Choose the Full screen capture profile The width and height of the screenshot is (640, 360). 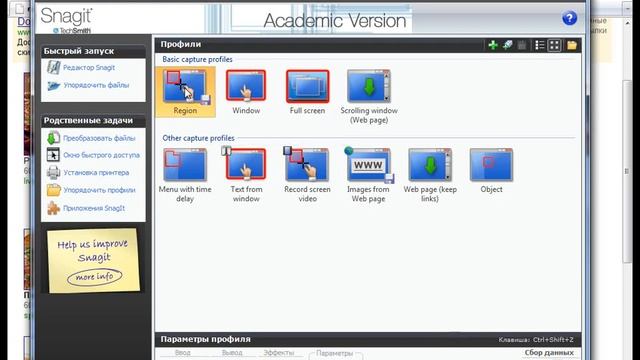pos(307,92)
